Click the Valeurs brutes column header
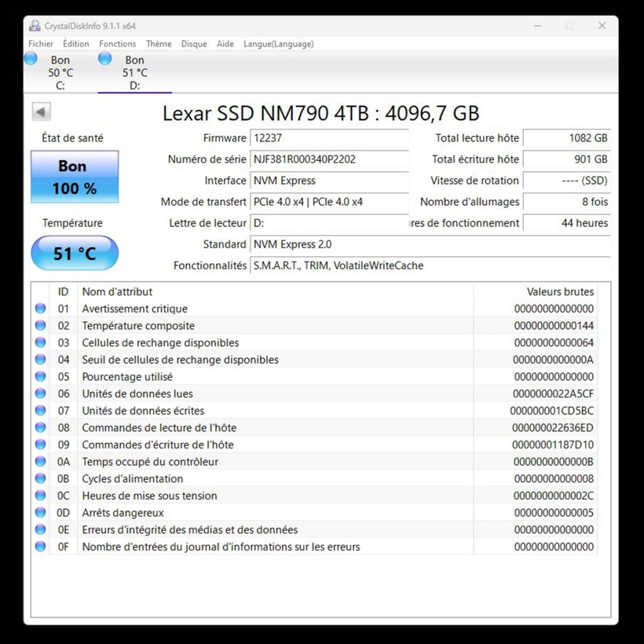The height and width of the screenshot is (644, 644). [536, 292]
